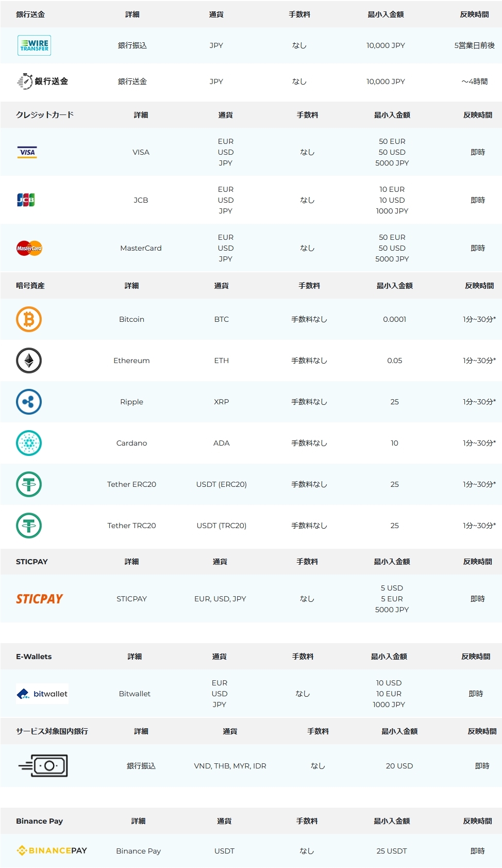
Task: Select the クレジットカード section header
Action: click(x=45, y=114)
